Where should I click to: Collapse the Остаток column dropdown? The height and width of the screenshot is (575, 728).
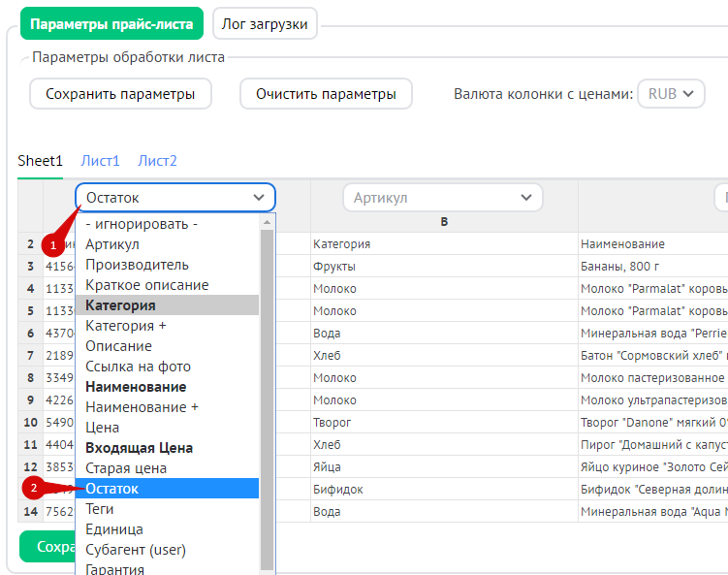tap(175, 198)
